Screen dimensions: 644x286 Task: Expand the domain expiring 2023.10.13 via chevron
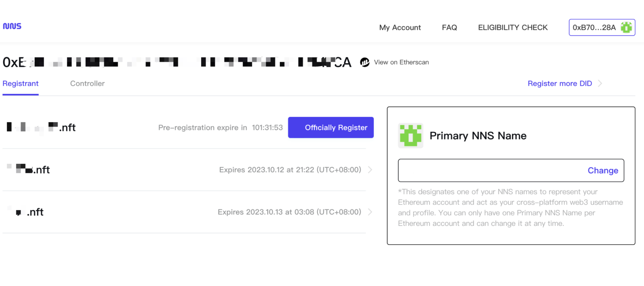(x=370, y=212)
